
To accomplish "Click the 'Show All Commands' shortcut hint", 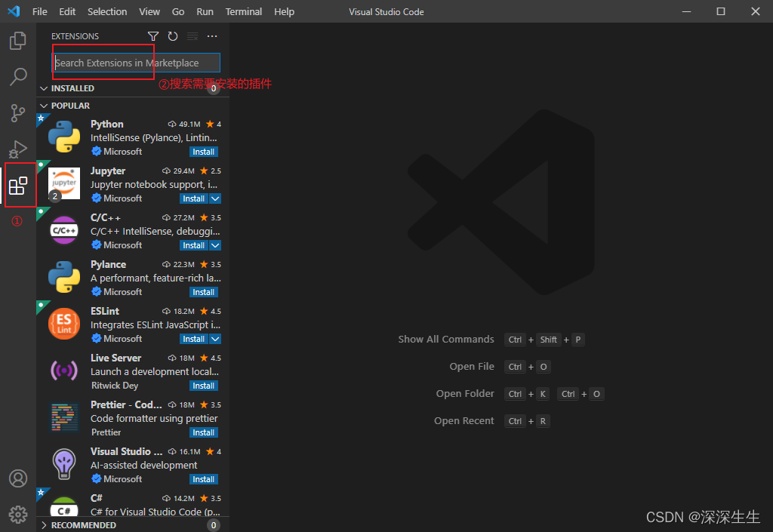I will (446, 340).
